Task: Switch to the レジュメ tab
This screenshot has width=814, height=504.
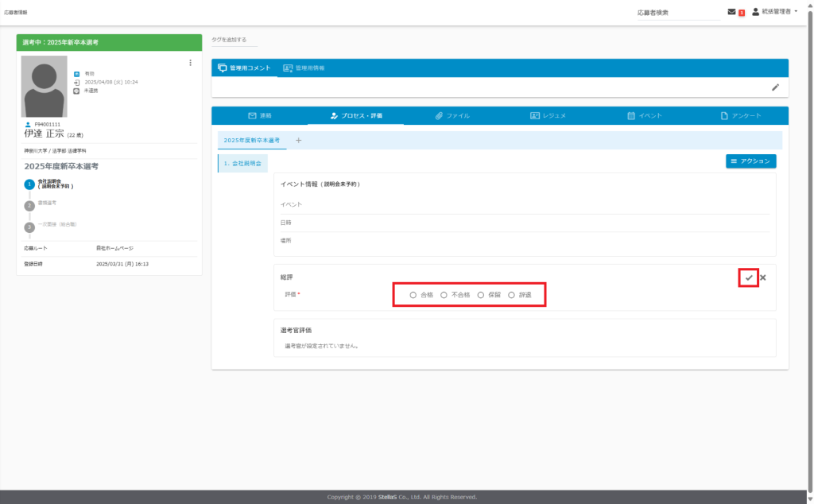Action: tap(548, 116)
